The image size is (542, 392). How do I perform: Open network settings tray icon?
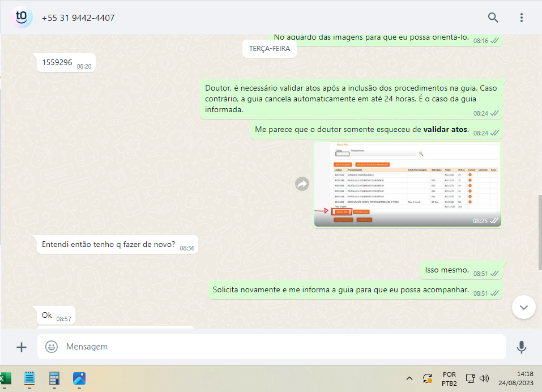pyautogui.click(x=471, y=378)
